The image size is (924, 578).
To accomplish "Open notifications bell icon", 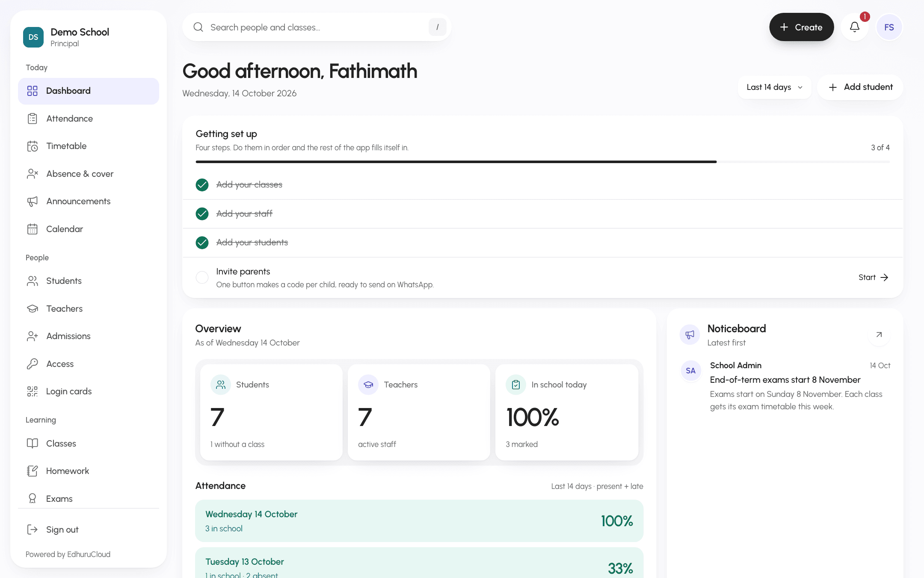I will (855, 27).
